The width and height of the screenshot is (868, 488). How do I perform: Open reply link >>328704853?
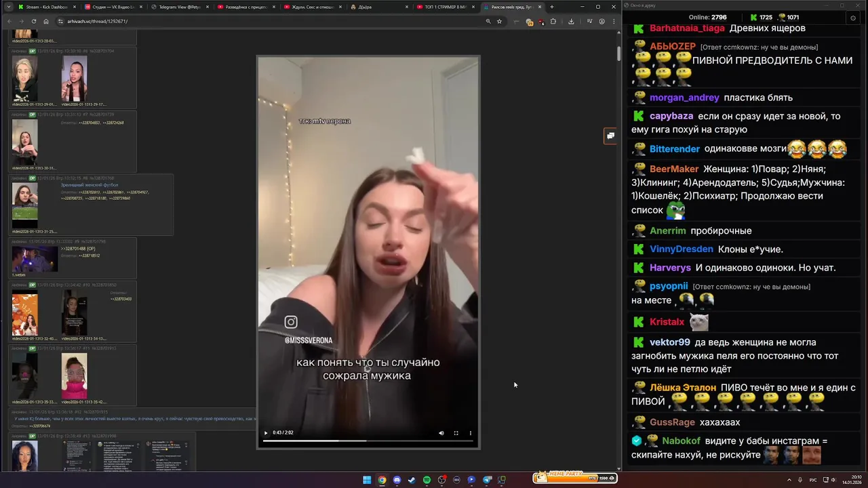pyautogui.click(x=89, y=123)
